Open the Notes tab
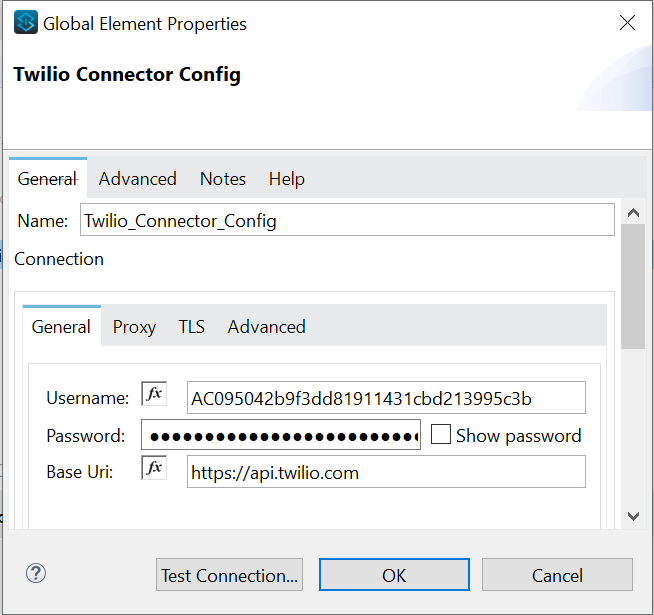Screen dimensions: 654x615 tap(223, 179)
